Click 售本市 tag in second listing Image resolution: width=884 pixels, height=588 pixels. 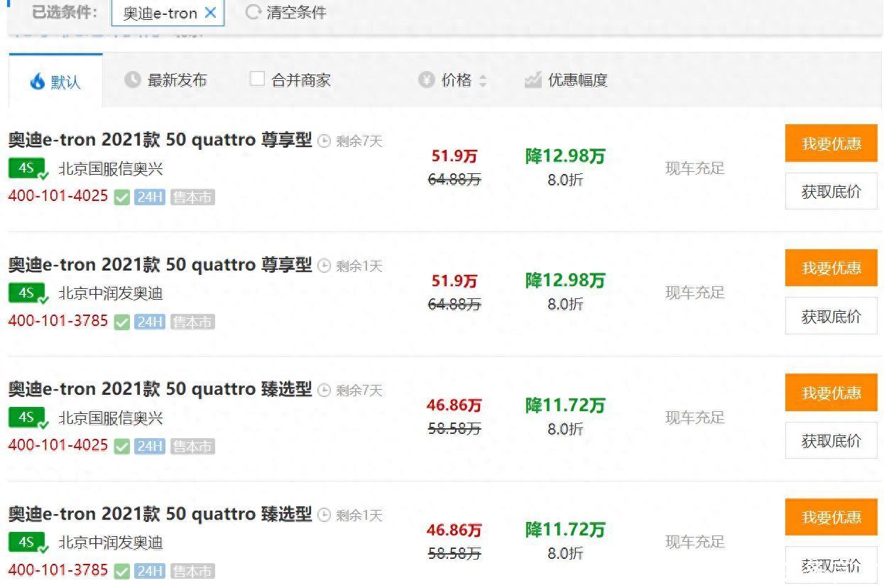tap(192, 322)
